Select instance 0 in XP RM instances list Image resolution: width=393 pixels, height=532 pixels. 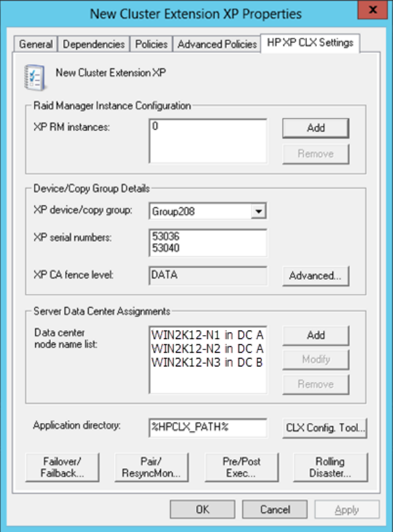tap(155, 126)
